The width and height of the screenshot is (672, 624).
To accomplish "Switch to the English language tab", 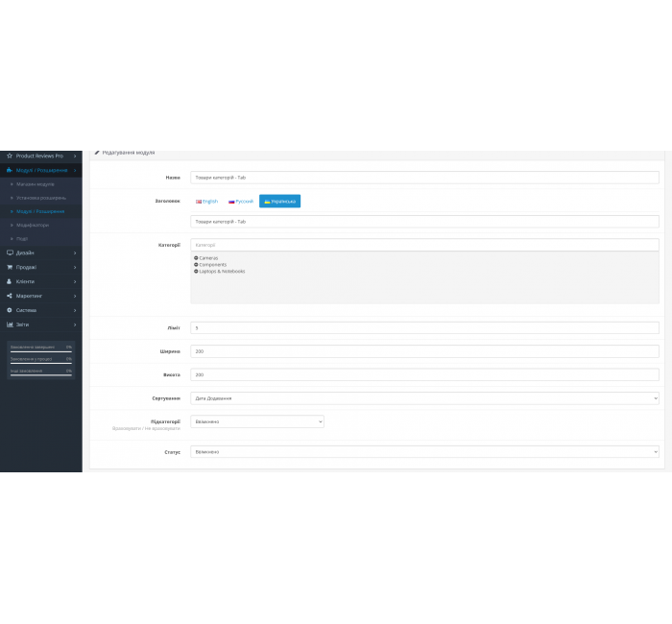I will 207,201.
